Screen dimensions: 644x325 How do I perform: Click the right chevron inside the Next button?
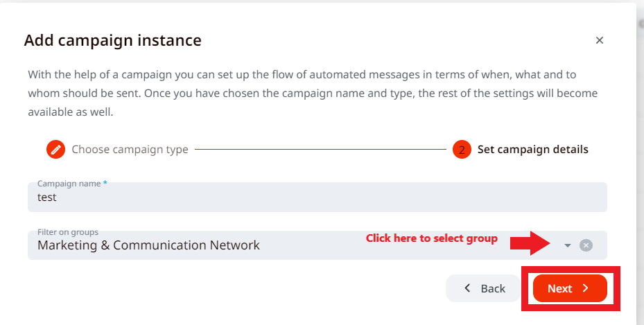[x=586, y=288]
